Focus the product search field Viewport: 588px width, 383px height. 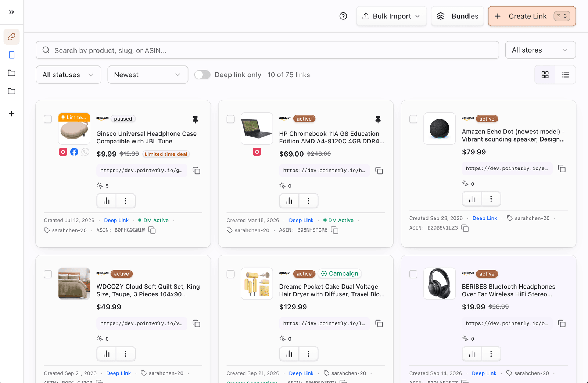click(x=267, y=50)
